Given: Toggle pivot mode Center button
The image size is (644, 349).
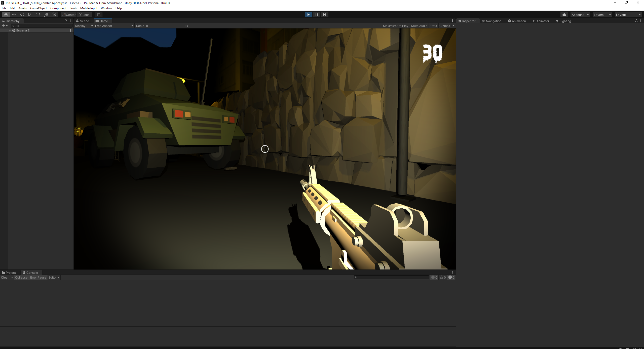Looking at the screenshot, I should [x=69, y=15].
